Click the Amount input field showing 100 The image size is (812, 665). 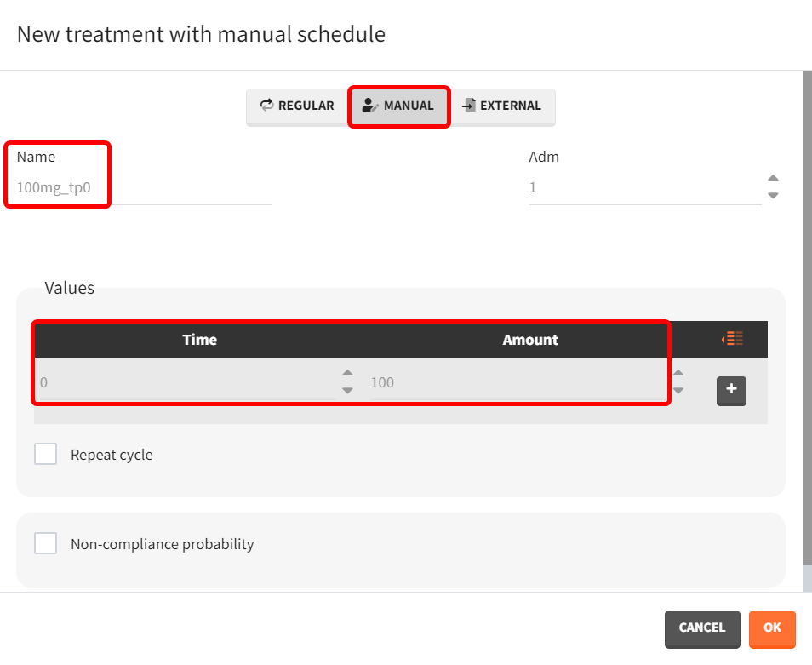tap(515, 382)
